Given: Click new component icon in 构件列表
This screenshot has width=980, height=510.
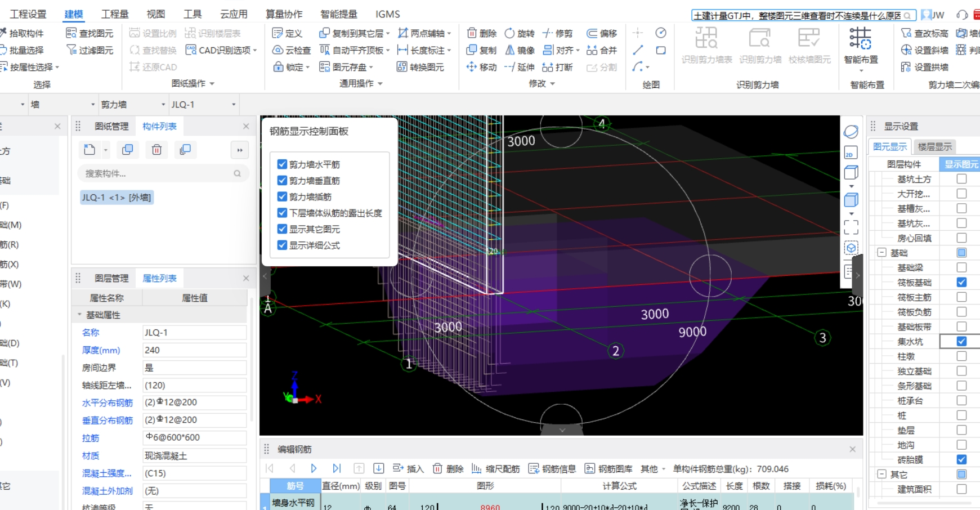Looking at the screenshot, I should (90, 150).
